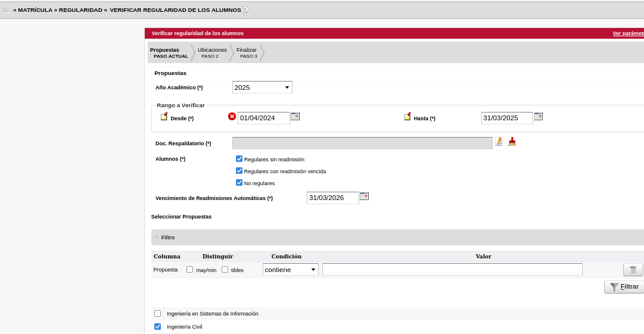644x334 pixels.
Task: Click Seleccionar Propuestas heading
Action: coord(181,217)
